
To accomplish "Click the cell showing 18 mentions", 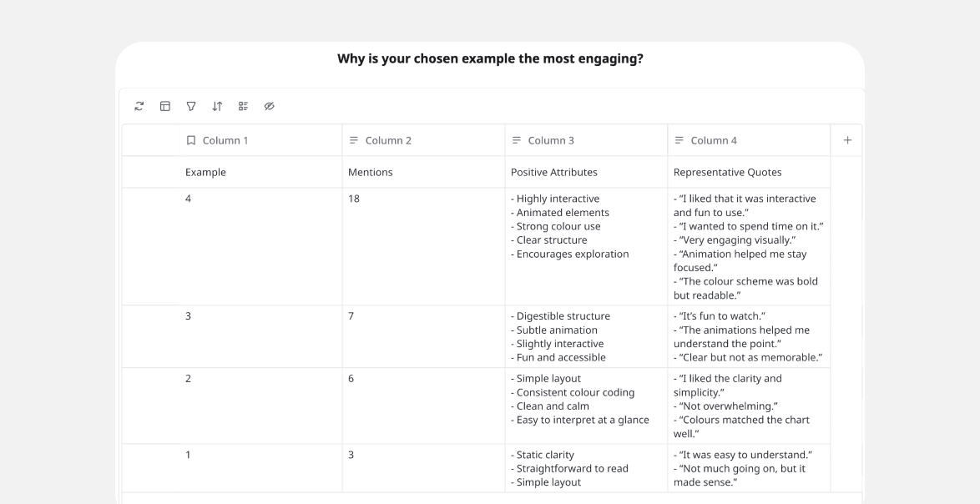I will [x=422, y=246].
